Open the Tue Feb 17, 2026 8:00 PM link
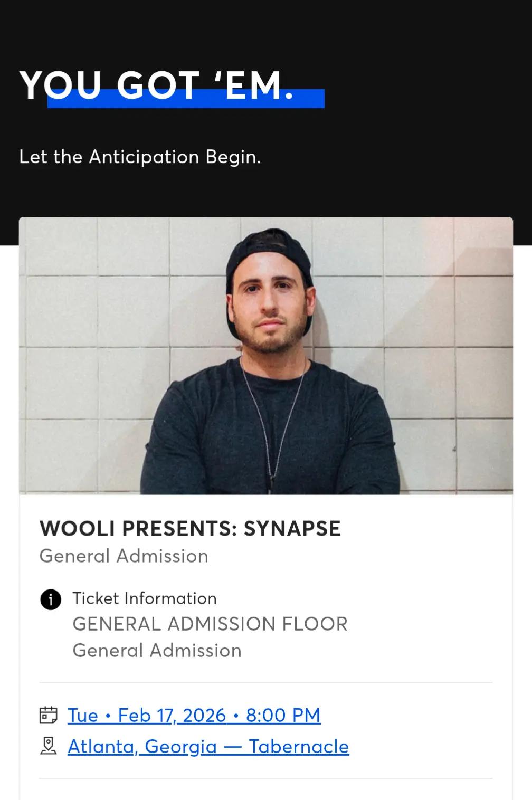Screen dimensions: 532x800 click(194, 715)
